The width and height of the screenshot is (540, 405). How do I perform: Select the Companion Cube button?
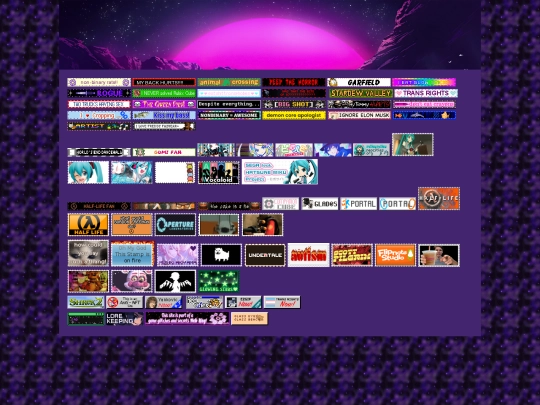(x=280, y=204)
